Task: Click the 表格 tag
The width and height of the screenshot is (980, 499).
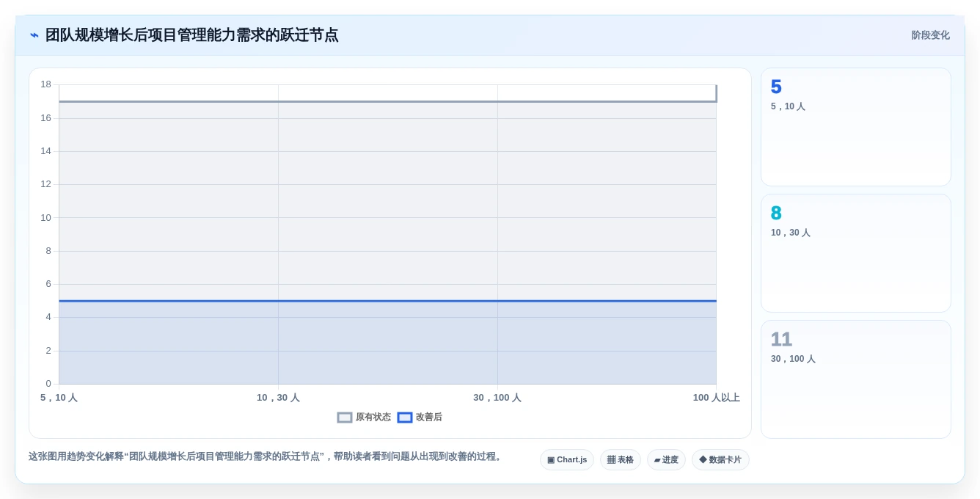Action: pos(621,460)
